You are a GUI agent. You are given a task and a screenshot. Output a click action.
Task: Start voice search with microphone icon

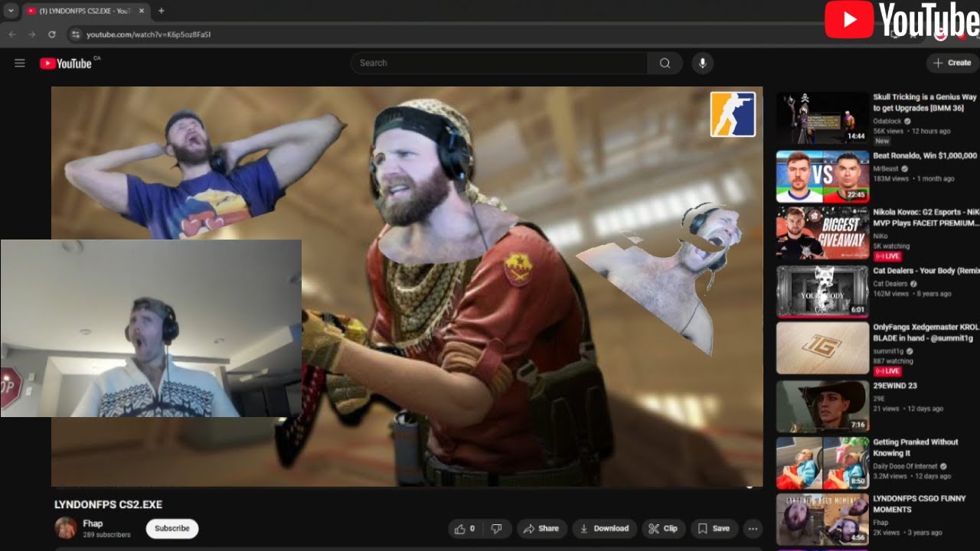702,64
